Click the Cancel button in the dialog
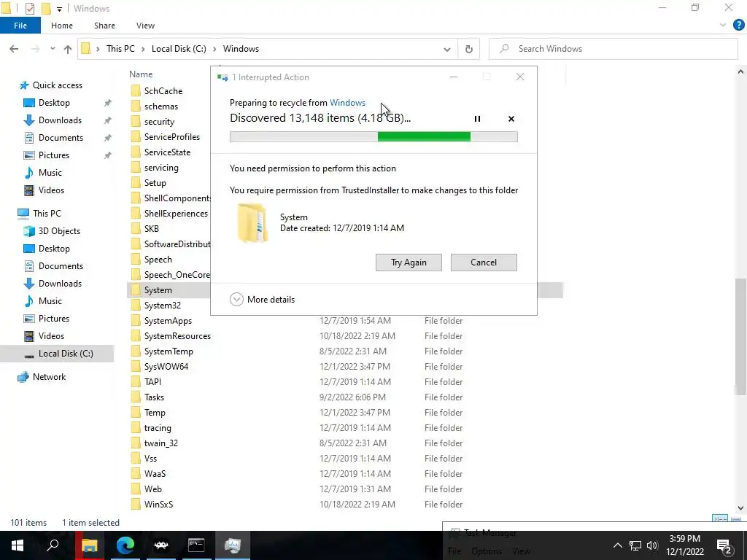 click(x=484, y=262)
